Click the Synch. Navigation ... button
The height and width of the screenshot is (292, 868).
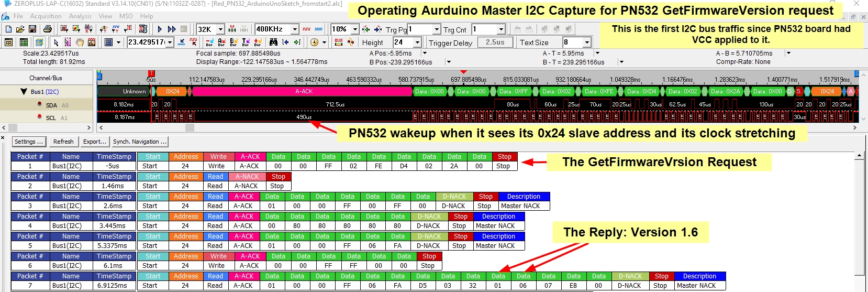(140, 142)
